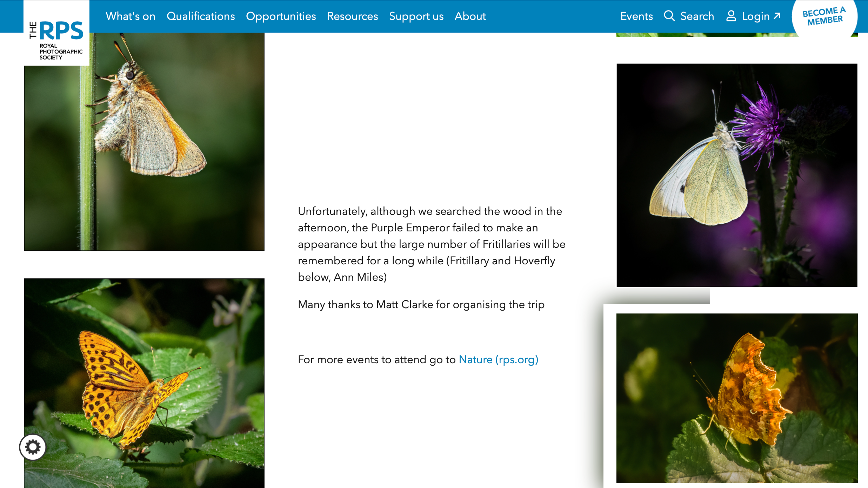868x488 pixels.
Task: Open the white butterfly on thistle photo
Action: 737,175
